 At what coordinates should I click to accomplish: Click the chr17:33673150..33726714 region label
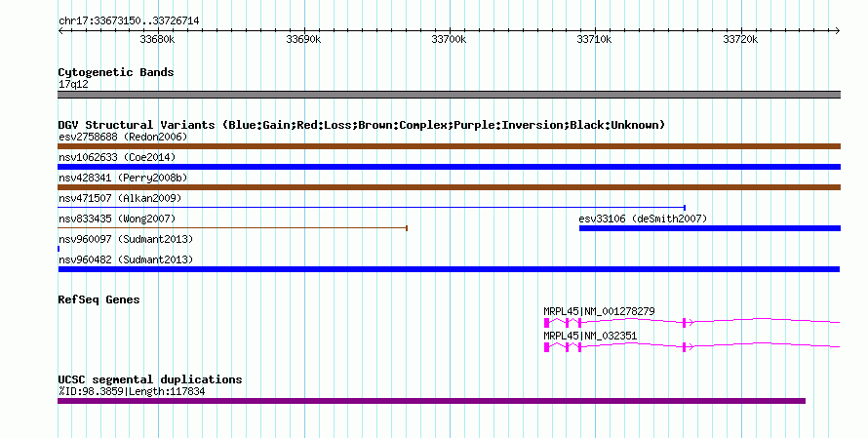(129, 21)
